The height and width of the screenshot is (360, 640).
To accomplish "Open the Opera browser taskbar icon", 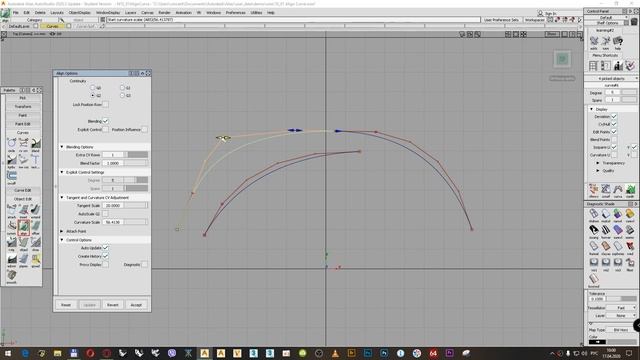I will [90, 353].
